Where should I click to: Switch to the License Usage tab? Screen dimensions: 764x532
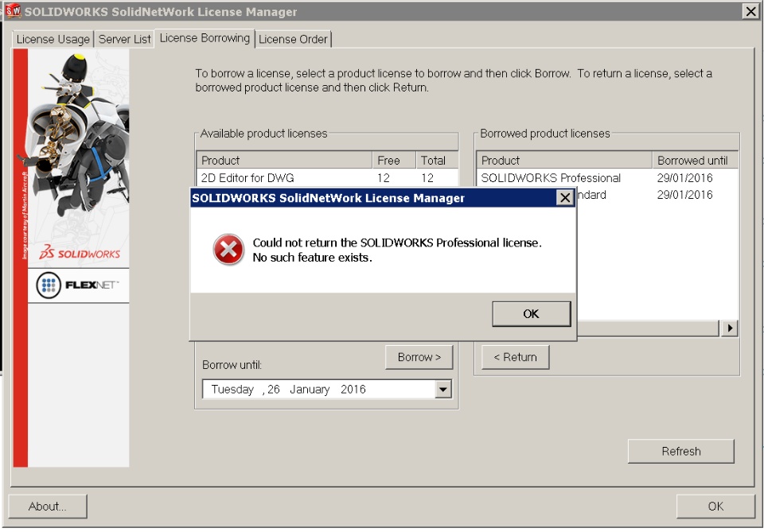point(53,39)
